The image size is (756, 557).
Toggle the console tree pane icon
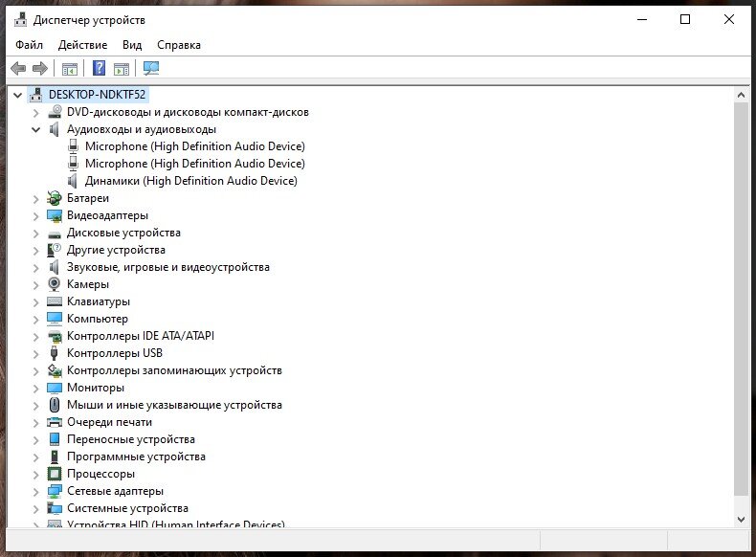(70, 69)
